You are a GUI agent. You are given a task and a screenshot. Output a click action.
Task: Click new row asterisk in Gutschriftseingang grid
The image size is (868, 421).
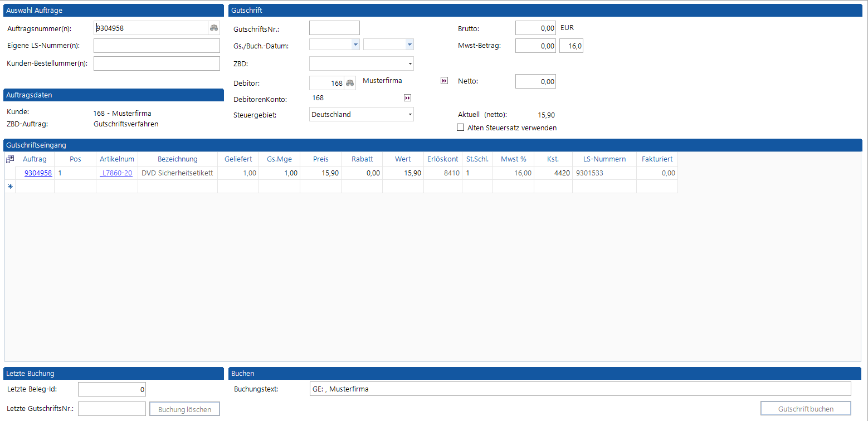click(9, 187)
